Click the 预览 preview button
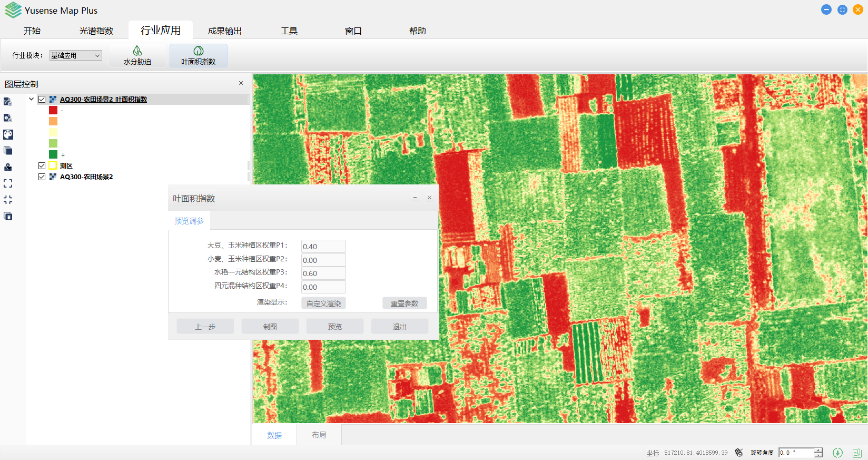 point(334,327)
